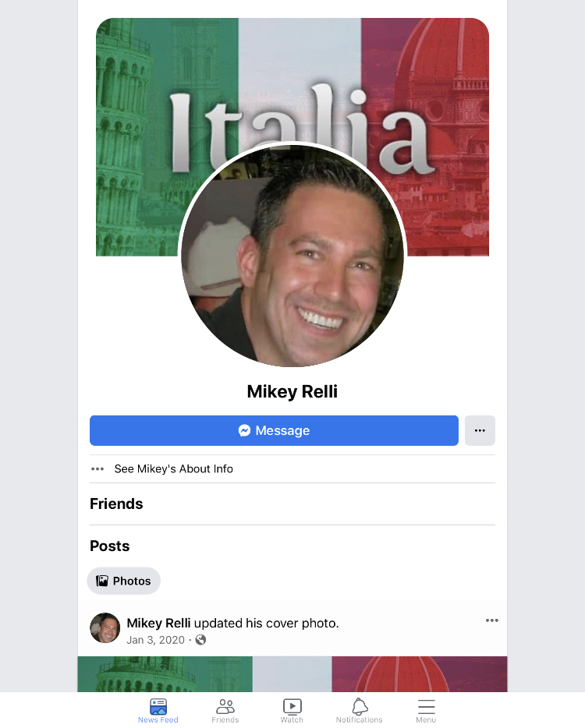Click the small avatar on the post
The width and height of the screenshot is (585, 728).
click(105, 627)
